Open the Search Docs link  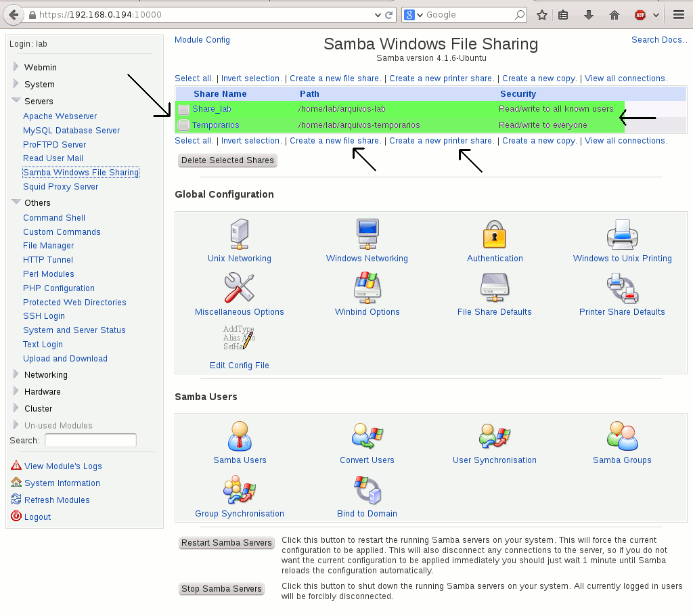click(659, 40)
